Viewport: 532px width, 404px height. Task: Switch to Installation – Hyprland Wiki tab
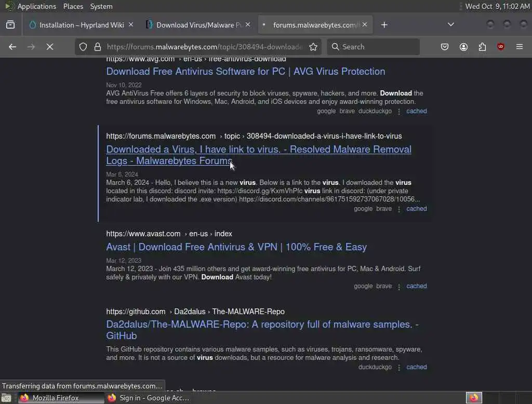pyautogui.click(x=82, y=25)
